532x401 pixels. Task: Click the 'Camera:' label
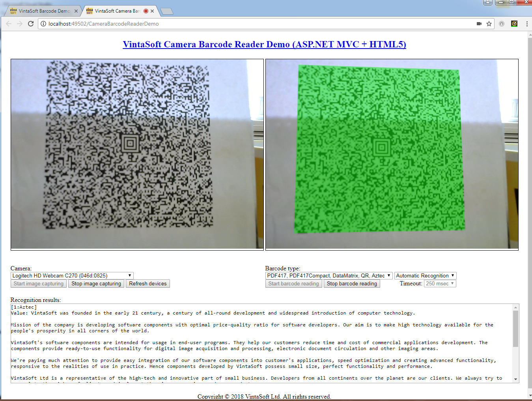tap(21, 268)
